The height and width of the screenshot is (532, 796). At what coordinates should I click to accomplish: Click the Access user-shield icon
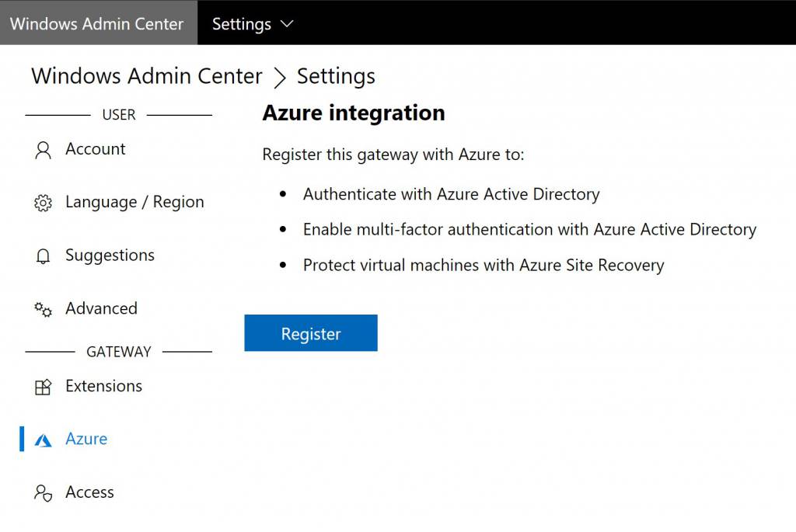(44, 493)
